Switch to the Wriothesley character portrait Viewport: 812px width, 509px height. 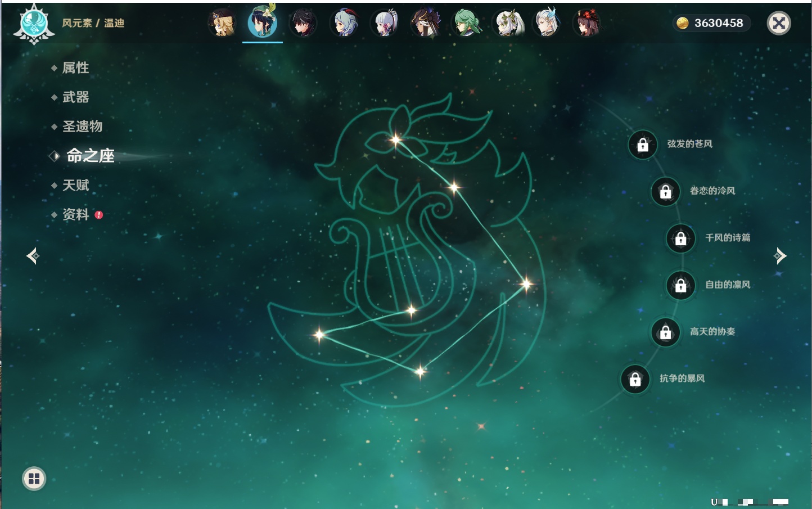[x=303, y=24]
